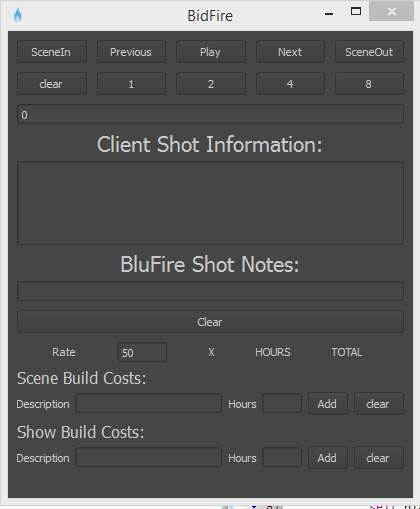Viewport: 420px width, 509px height.
Task: Focus the BluFire Shot Notes field
Action: click(x=210, y=291)
